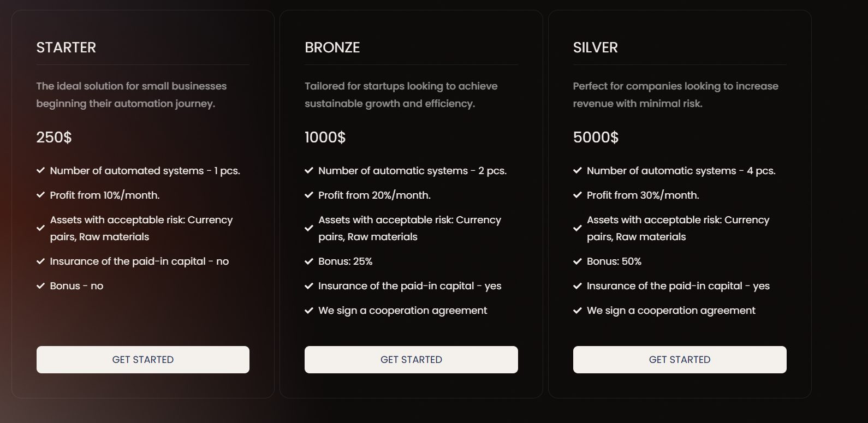
Task: Select the BRONZE plan title
Action: [332, 47]
